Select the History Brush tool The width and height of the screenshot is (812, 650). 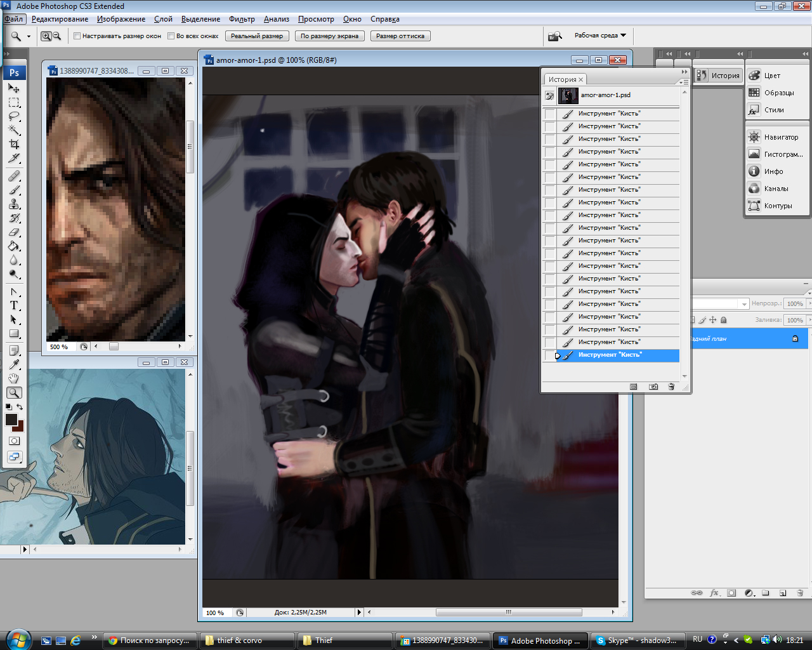coord(14,218)
